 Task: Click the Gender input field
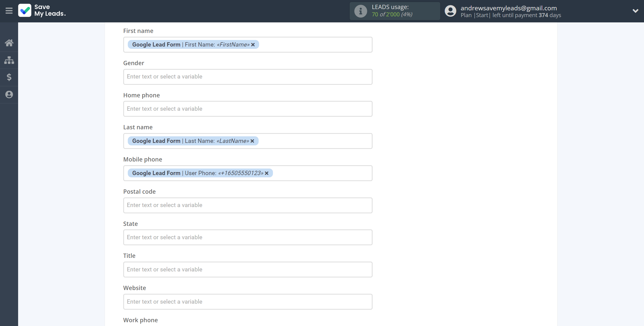pyautogui.click(x=248, y=77)
